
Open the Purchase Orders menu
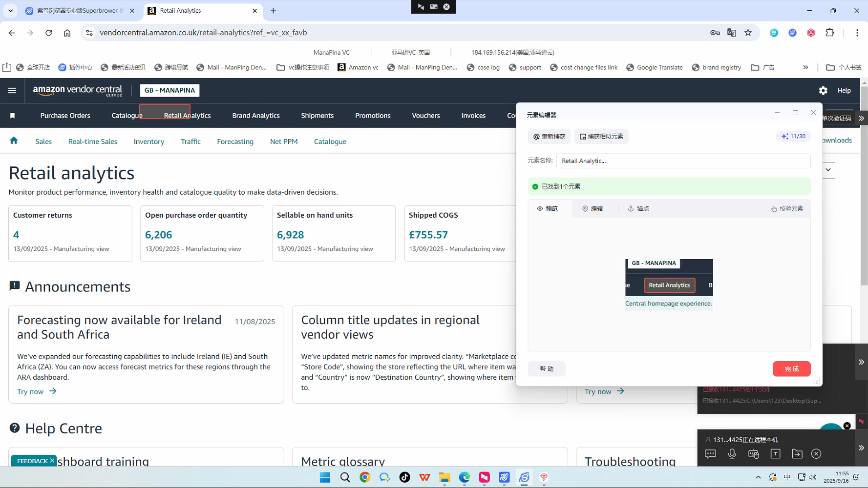point(65,116)
